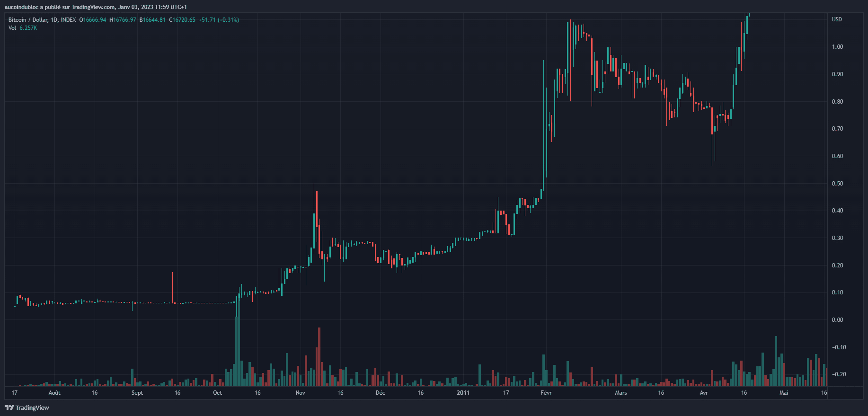Image resolution: width=868 pixels, height=416 pixels.
Task: Click the 0.50 price axis label
Action: click(837, 184)
